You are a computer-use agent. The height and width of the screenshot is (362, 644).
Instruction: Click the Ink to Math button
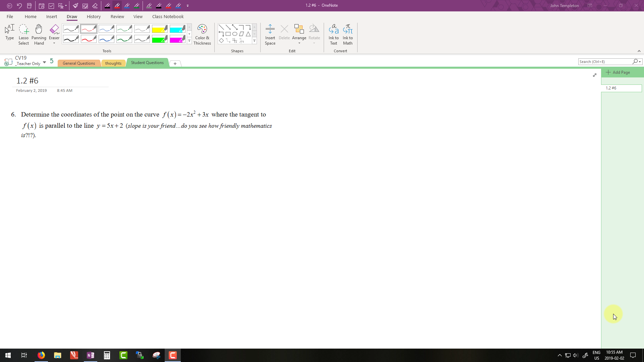click(x=347, y=34)
